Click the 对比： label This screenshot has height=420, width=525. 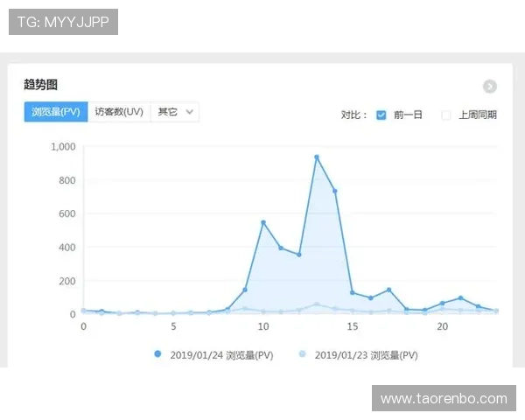[x=353, y=115]
